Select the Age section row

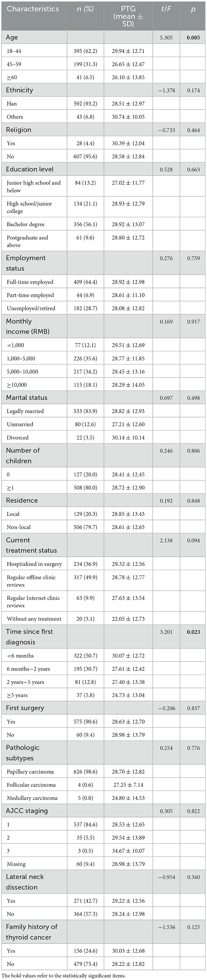(12, 37)
